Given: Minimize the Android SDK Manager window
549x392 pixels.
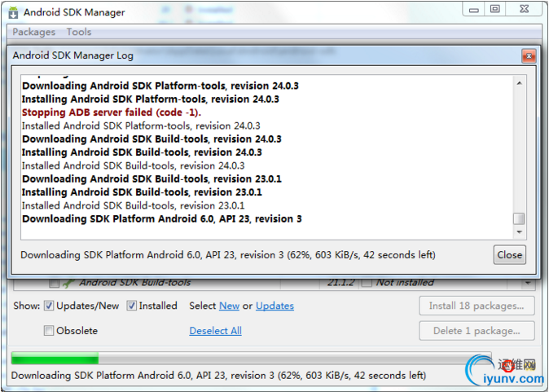Looking at the screenshot, I should click(474, 9).
